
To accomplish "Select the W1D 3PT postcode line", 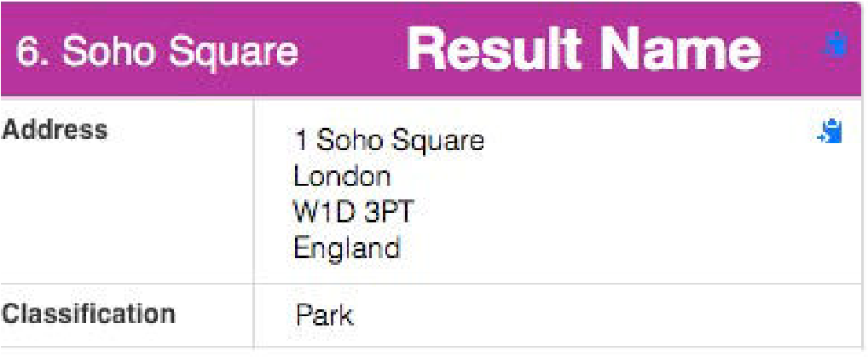I will pyautogui.click(x=354, y=212).
